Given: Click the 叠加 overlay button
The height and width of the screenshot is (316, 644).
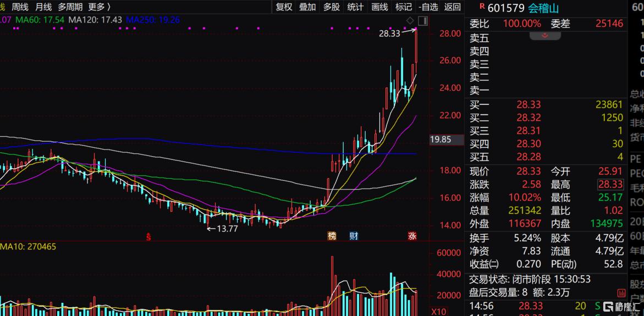Looking at the screenshot, I should click(307, 7).
